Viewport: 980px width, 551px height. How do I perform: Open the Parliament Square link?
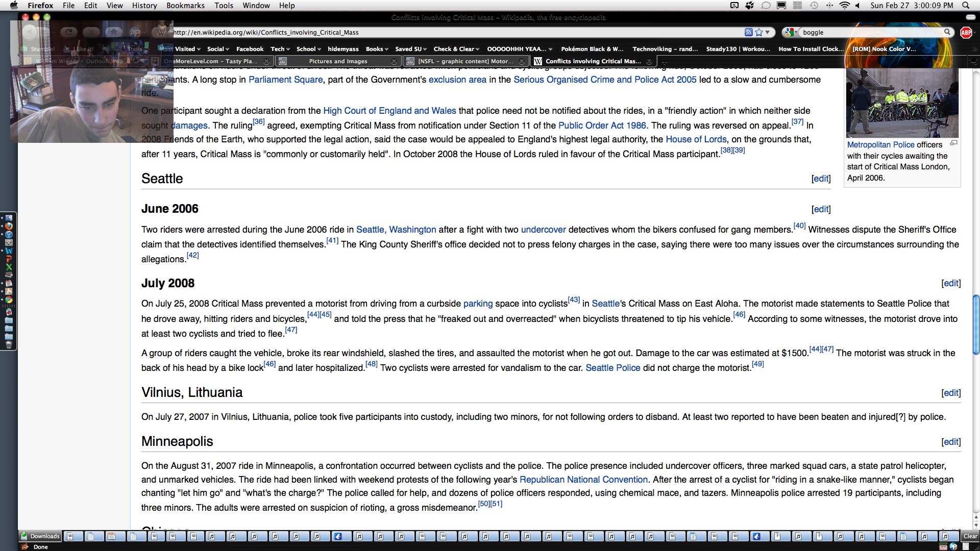(x=285, y=80)
